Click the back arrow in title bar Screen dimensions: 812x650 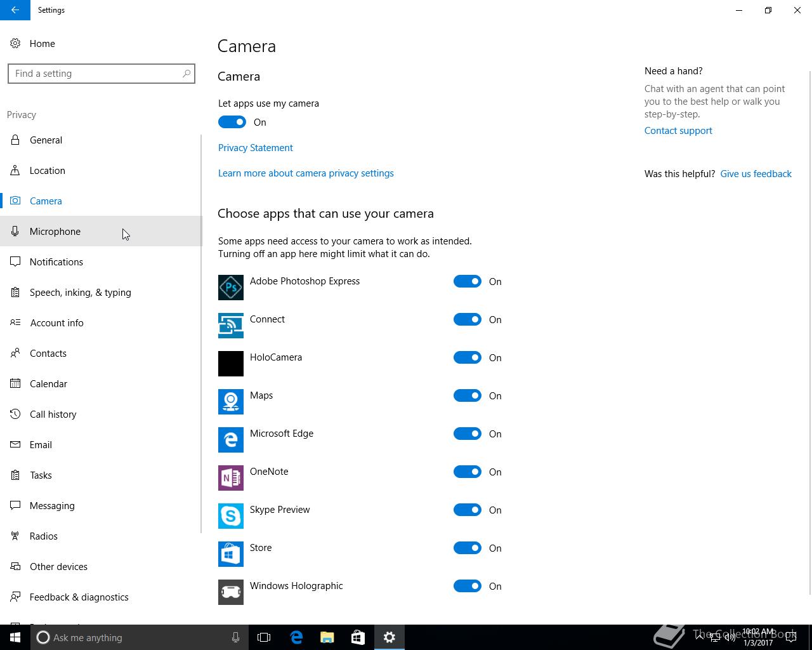(15, 10)
